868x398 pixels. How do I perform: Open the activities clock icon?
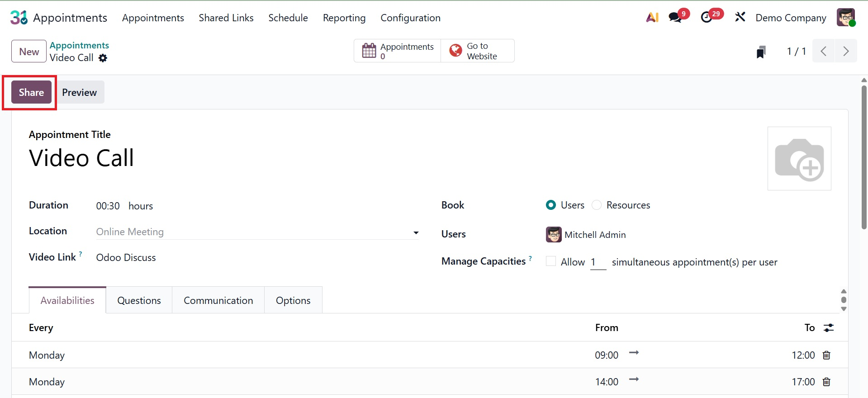pos(707,18)
